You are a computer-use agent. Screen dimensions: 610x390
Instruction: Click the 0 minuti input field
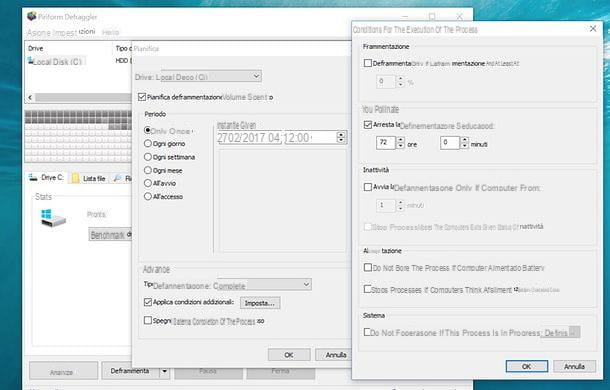[x=450, y=143]
